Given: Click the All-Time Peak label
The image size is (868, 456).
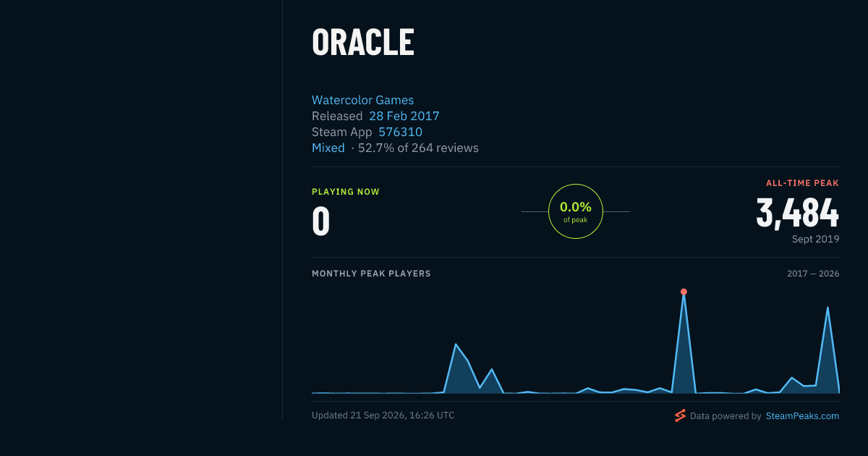Looking at the screenshot, I should tap(802, 183).
